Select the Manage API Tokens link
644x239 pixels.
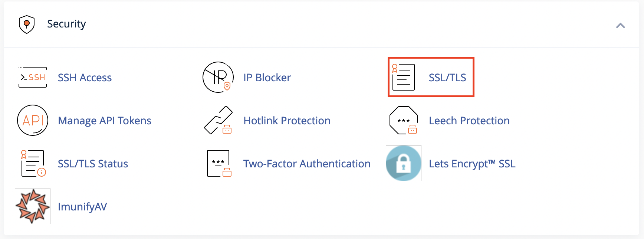[x=105, y=121]
